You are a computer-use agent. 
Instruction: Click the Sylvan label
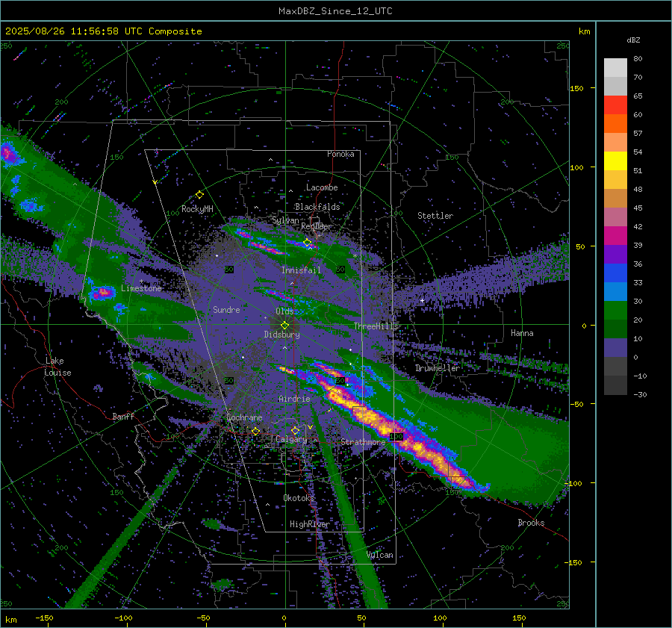285,220
